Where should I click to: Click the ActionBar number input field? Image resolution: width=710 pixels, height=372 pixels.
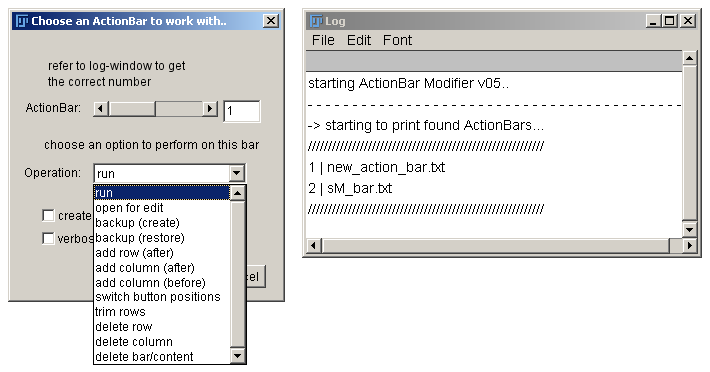242,111
